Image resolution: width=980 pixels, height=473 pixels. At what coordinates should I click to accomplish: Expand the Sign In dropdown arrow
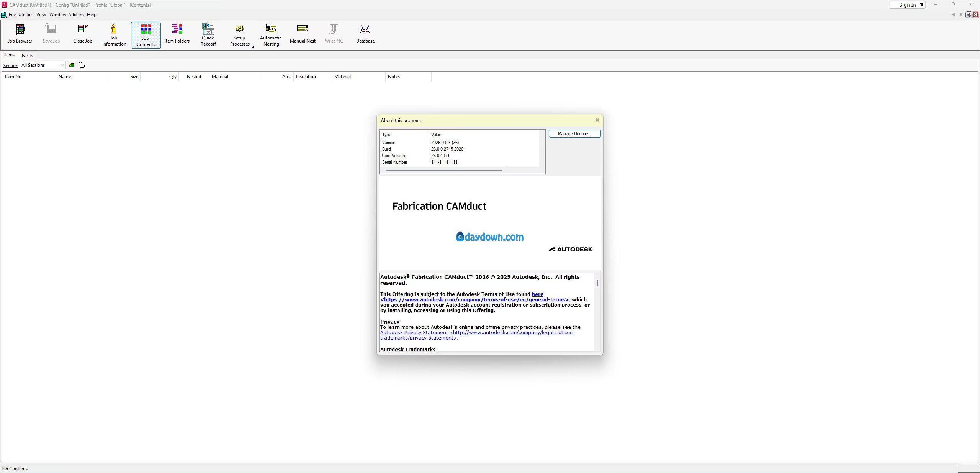tap(922, 5)
